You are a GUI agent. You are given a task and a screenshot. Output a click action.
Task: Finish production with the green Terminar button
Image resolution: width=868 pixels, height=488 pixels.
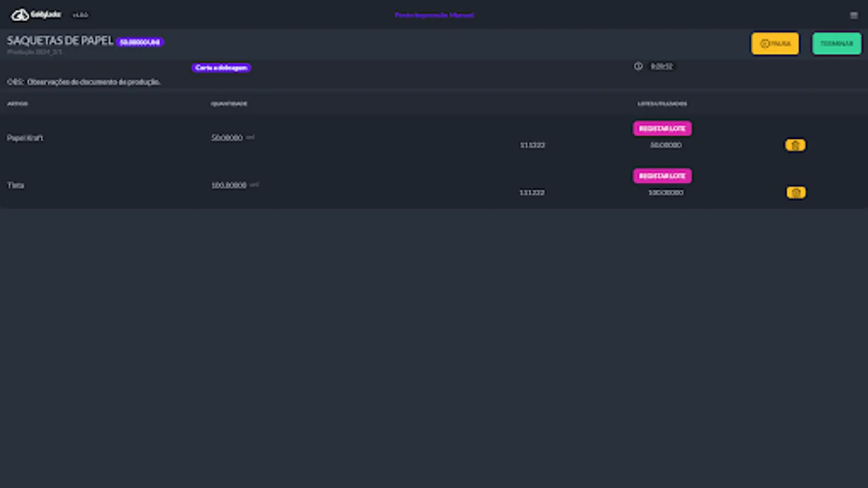coord(837,43)
